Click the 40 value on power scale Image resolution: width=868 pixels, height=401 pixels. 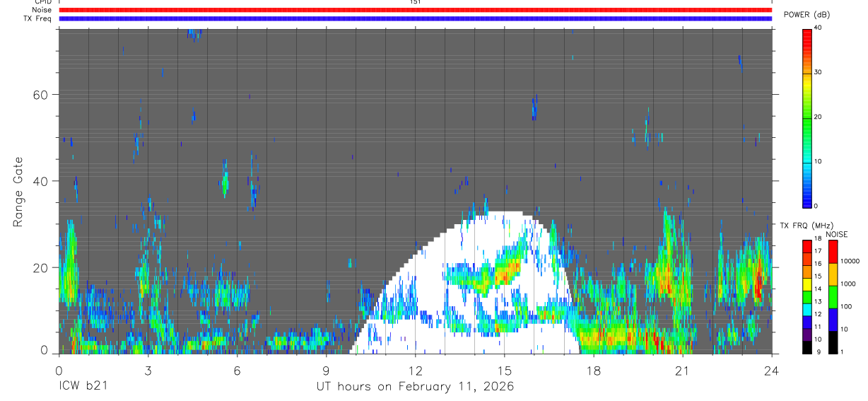point(818,28)
